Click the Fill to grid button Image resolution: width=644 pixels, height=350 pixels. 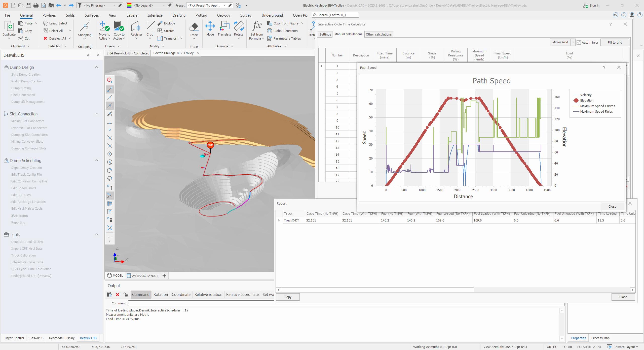pos(615,42)
